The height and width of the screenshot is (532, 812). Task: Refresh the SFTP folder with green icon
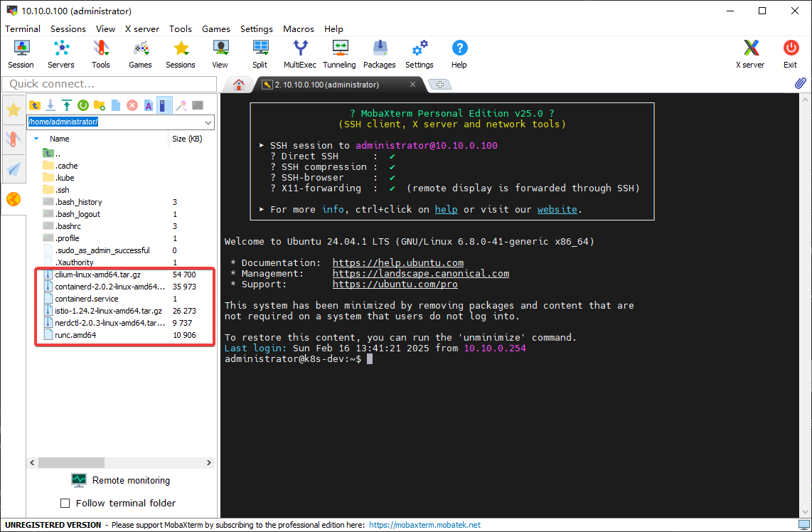(83, 106)
